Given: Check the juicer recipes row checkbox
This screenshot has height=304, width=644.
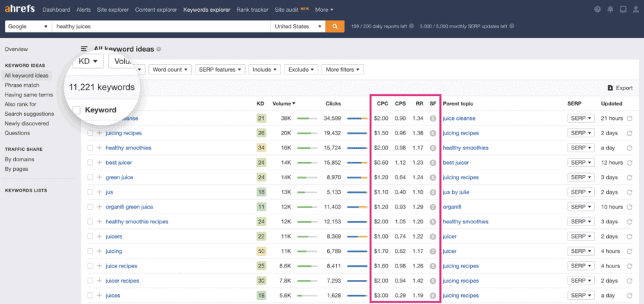Looking at the screenshot, I should (x=90, y=281).
